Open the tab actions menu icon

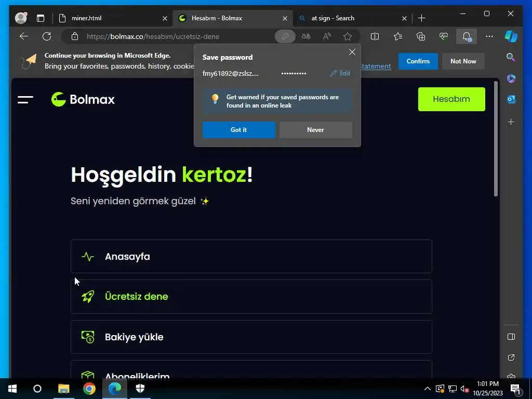click(41, 18)
